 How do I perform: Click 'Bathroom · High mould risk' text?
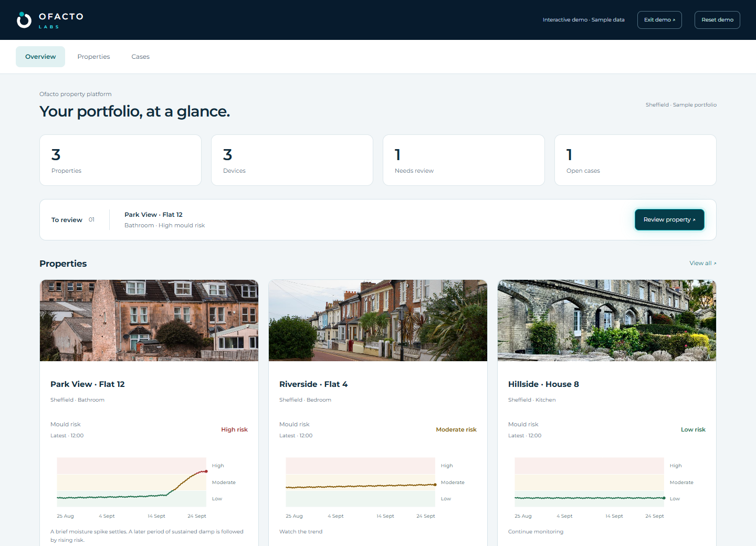pos(164,225)
